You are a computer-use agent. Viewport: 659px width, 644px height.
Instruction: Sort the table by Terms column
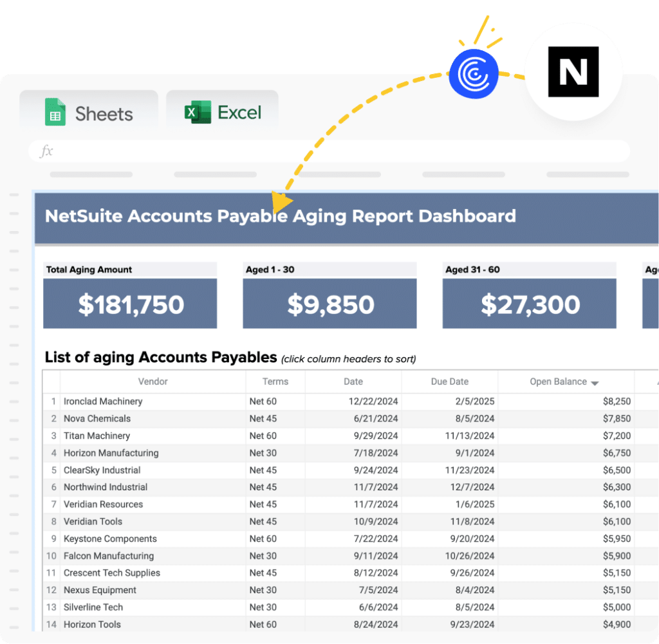[x=275, y=381]
